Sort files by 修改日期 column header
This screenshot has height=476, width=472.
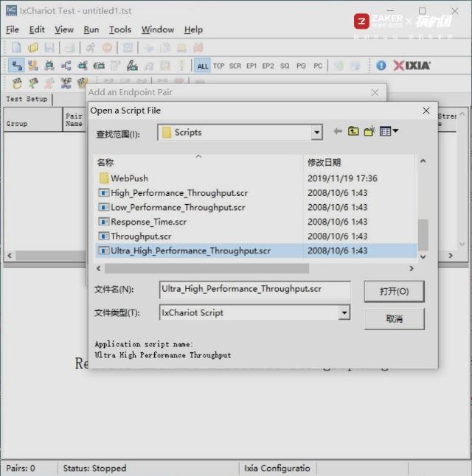pos(360,162)
